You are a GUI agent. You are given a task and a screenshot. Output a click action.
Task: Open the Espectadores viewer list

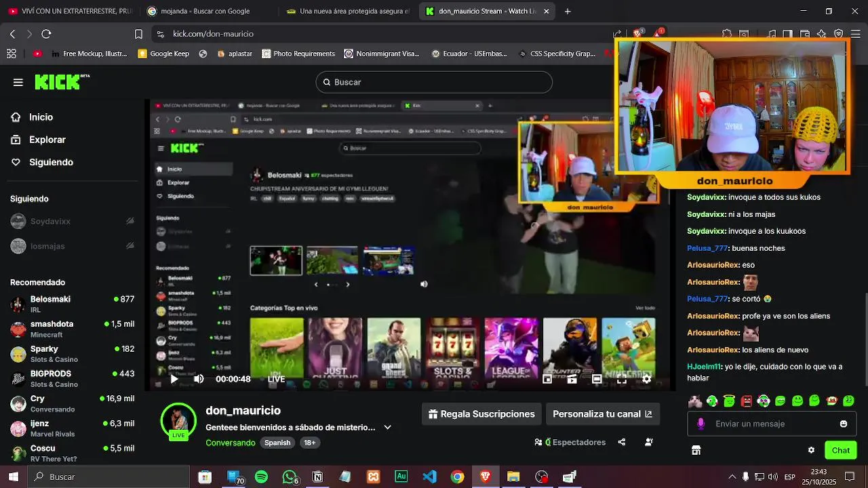[570, 442]
